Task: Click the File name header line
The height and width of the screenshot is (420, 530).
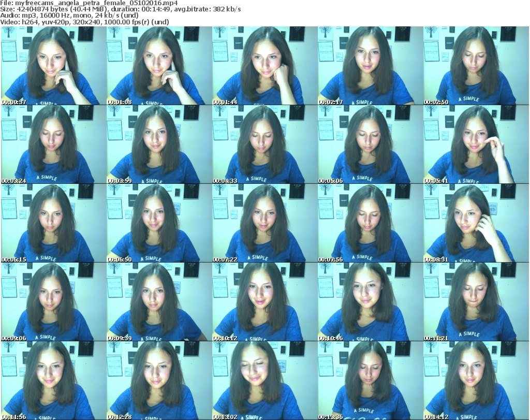Action: (x=89, y=4)
